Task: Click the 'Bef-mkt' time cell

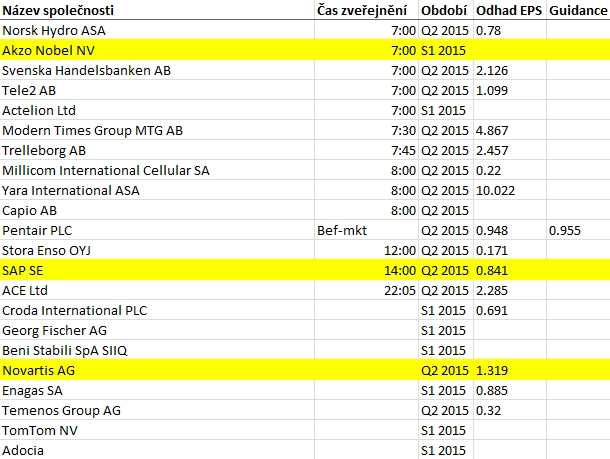Action: point(366,230)
